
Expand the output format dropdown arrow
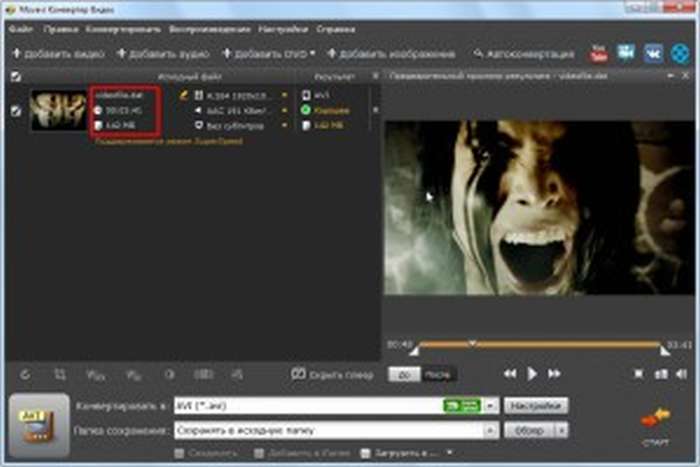click(491, 406)
